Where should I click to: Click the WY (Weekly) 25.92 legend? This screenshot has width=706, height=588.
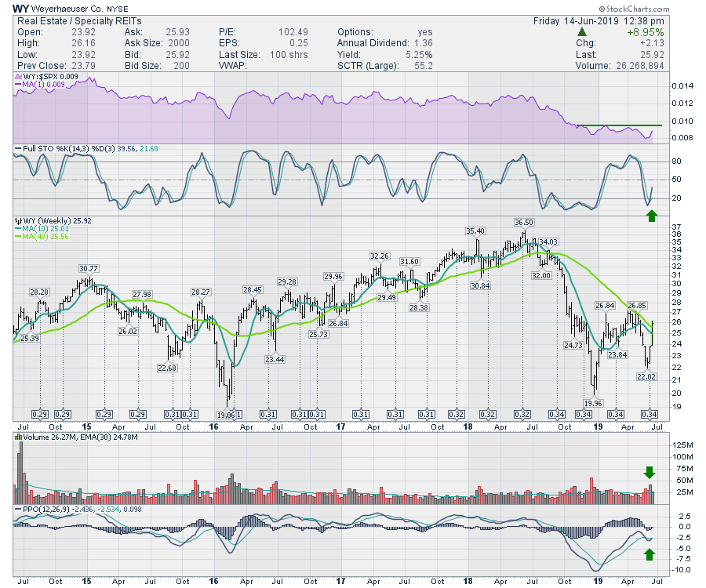[x=57, y=221]
